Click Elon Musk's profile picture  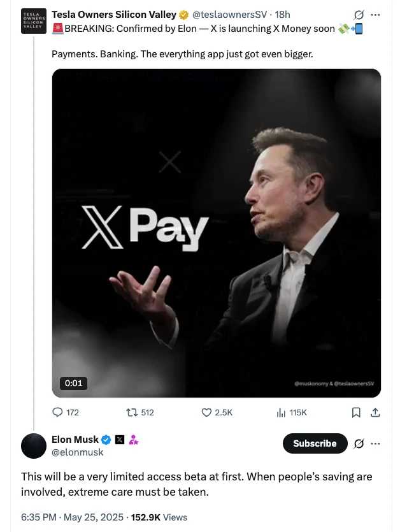coord(34,446)
